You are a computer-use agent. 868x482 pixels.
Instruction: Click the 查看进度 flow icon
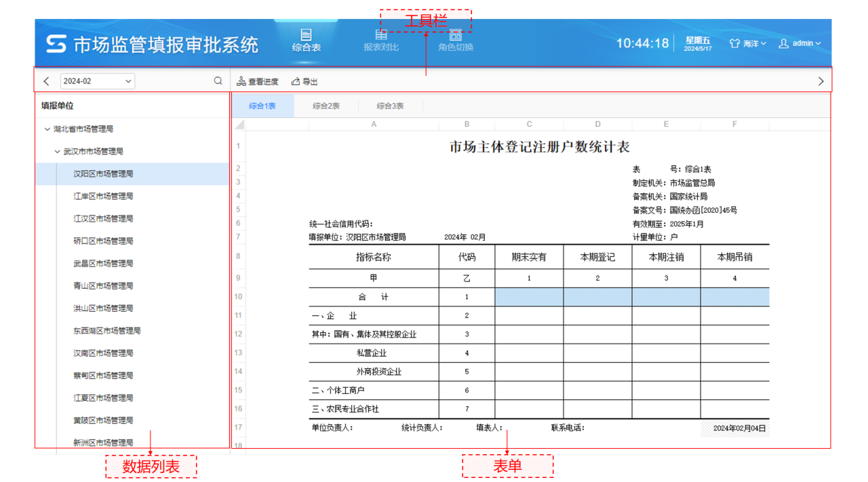241,81
